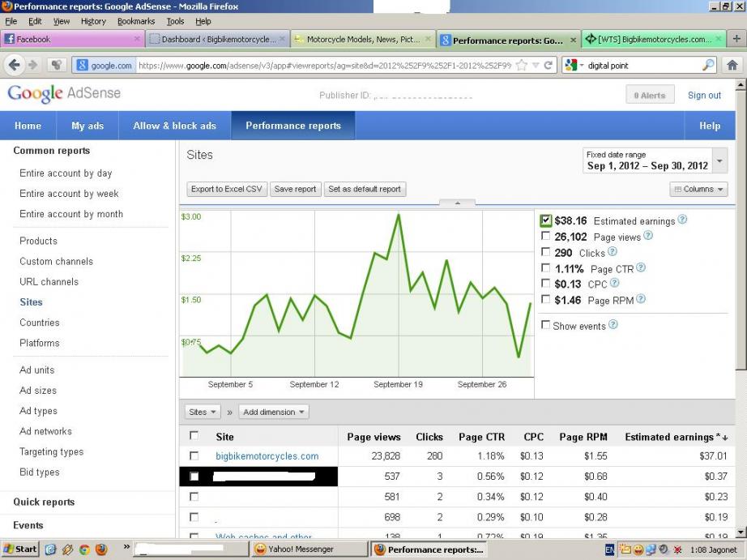The height and width of the screenshot is (560, 747).
Task: Enable the Page CTR chart checkbox
Action: tap(546, 268)
